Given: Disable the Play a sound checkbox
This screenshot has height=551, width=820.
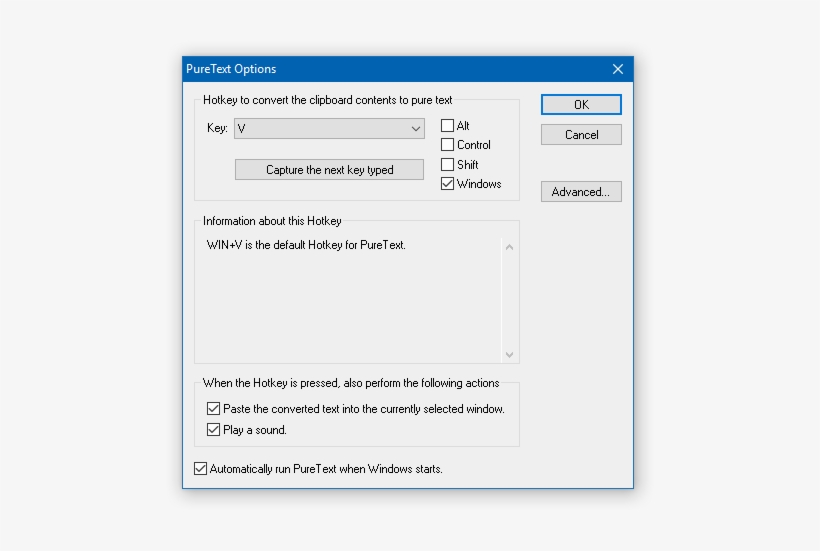Looking at the screenshot, I should 213,430.
